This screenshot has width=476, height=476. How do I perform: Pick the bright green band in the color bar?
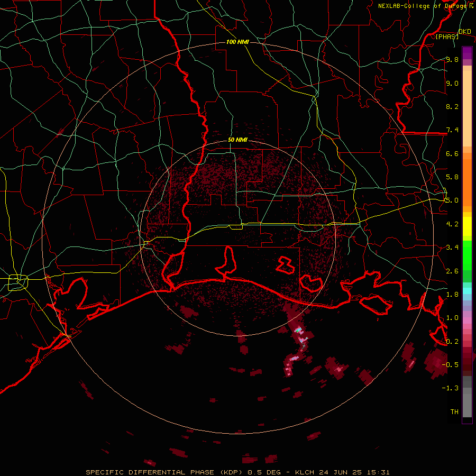click(467, 255)
